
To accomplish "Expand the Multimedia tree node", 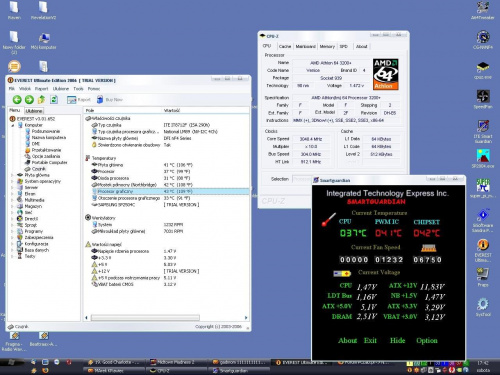I will [x=13, y=200].
